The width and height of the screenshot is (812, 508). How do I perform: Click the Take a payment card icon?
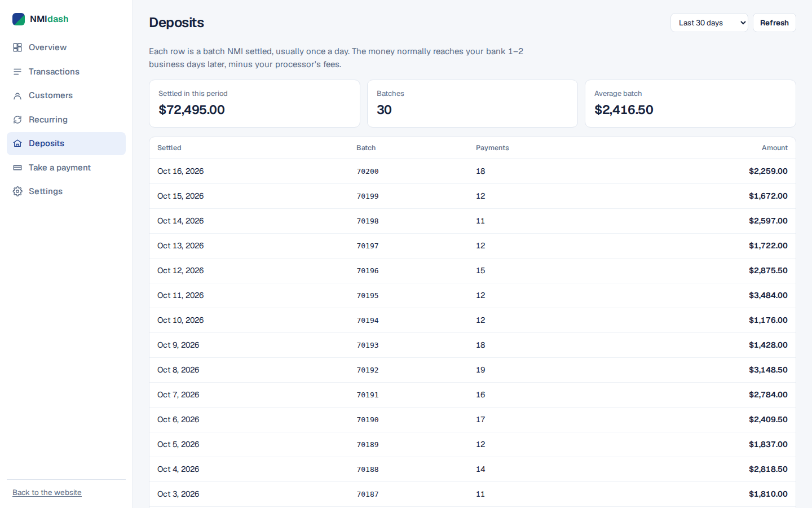(17, 168)
